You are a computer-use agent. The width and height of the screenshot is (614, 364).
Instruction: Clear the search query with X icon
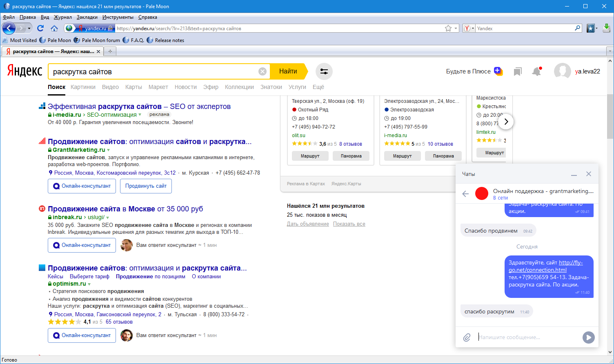coord(263,71)
